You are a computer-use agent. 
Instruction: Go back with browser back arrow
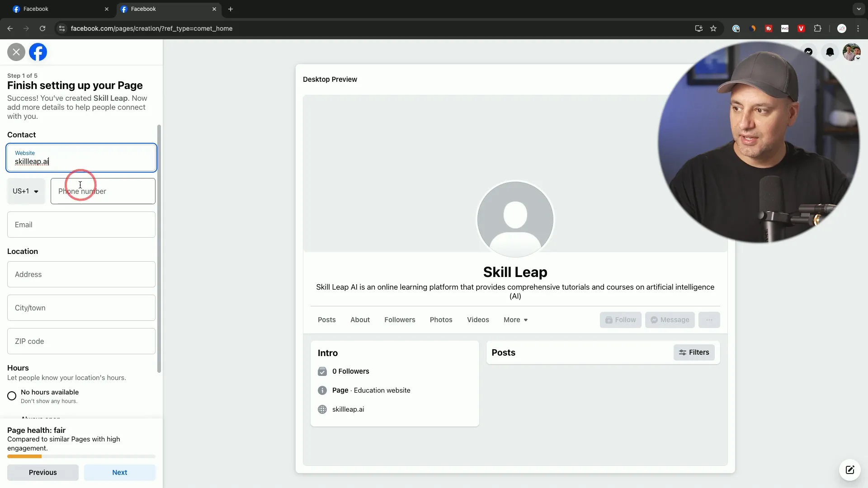click(x=10, y=28)
